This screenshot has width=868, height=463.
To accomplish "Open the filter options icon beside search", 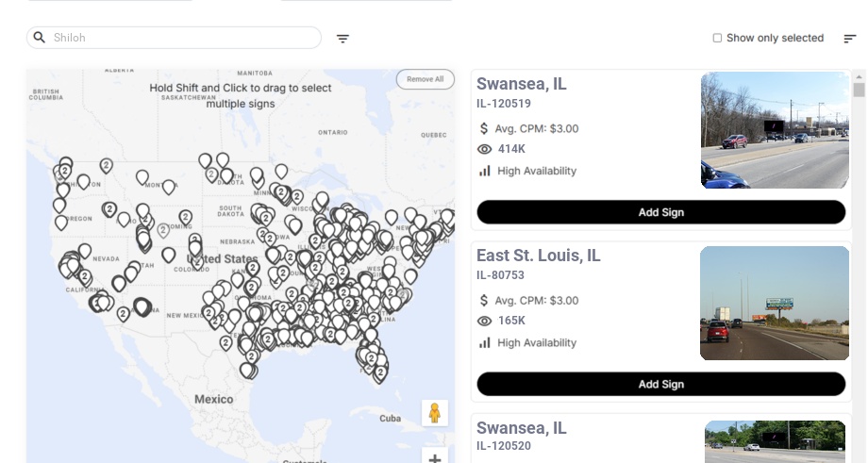I will 343,39.
